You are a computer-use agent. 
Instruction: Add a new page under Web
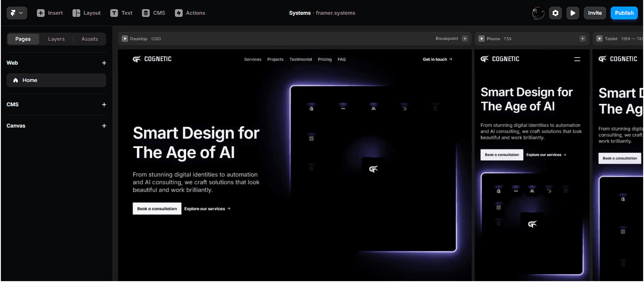pyautogui.click(x=104, y=62)
